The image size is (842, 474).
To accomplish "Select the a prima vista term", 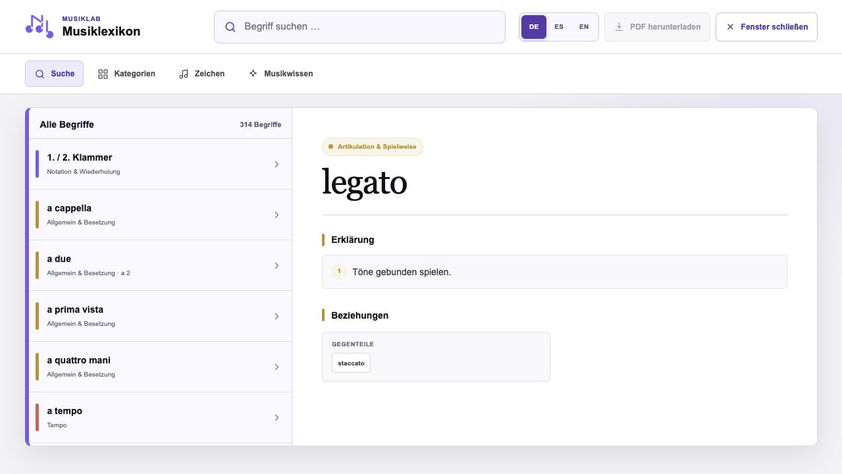I will [x=161, y=316].
